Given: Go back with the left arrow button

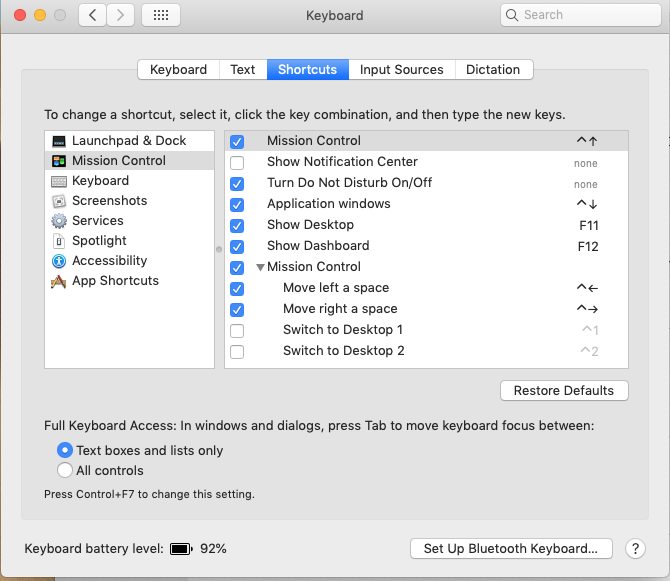Looking at the screenshot, I should click(93, 15).
